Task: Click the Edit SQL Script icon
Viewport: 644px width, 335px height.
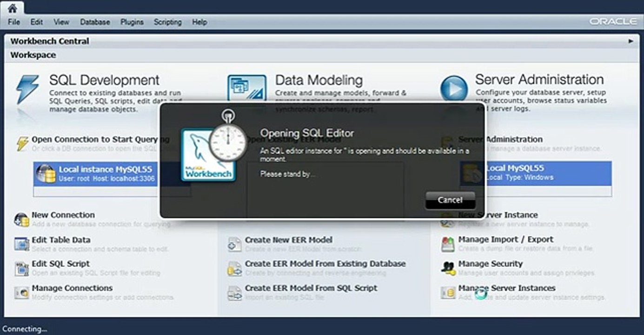Action: pos(22,268)
